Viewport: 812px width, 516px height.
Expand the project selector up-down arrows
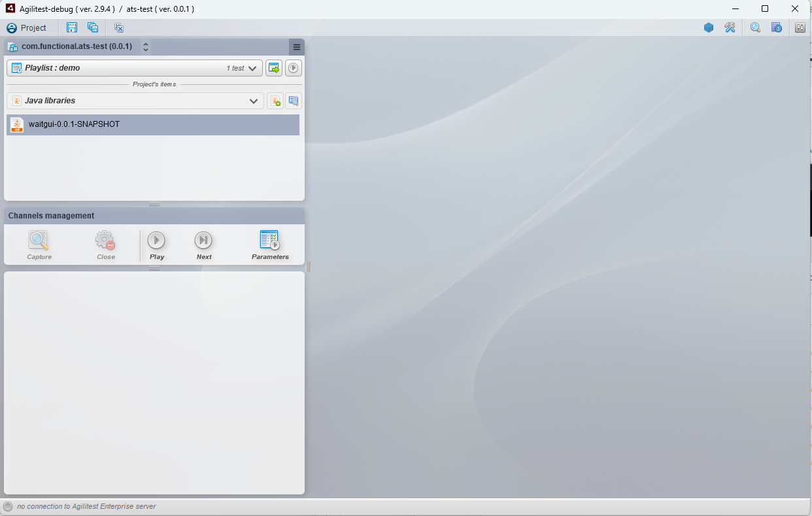(146, 47)
